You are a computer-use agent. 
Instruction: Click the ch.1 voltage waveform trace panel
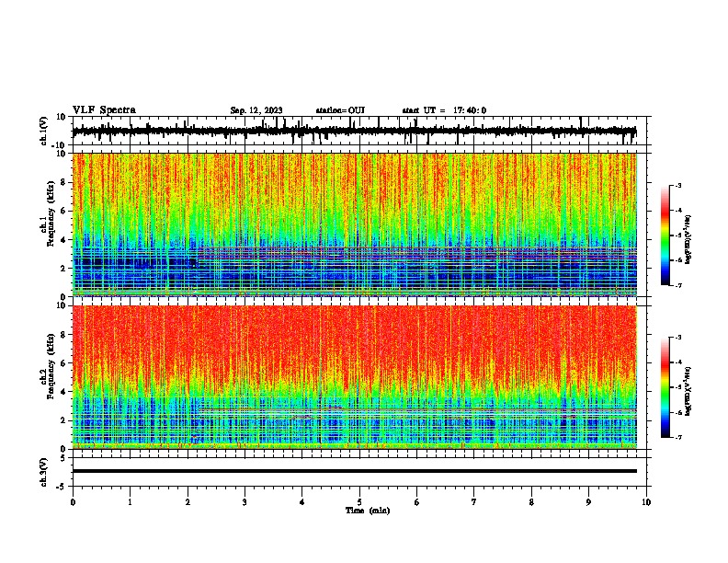359,131
